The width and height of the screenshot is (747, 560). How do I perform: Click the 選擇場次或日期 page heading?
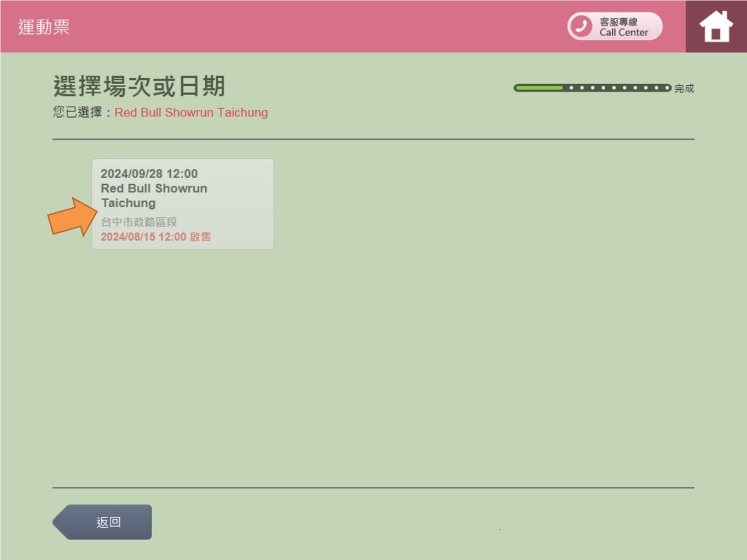pos(139,86)
